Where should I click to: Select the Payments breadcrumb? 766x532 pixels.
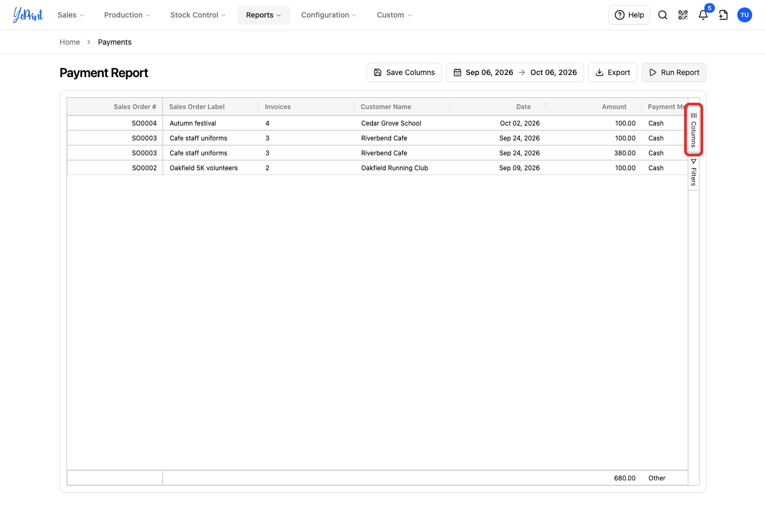[115, 42]
